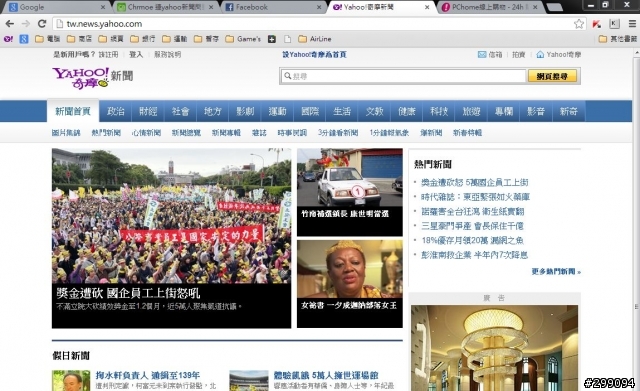Open the 科技 news section
The width and height of the screenshot is (640, 391).
click(439, 111)
